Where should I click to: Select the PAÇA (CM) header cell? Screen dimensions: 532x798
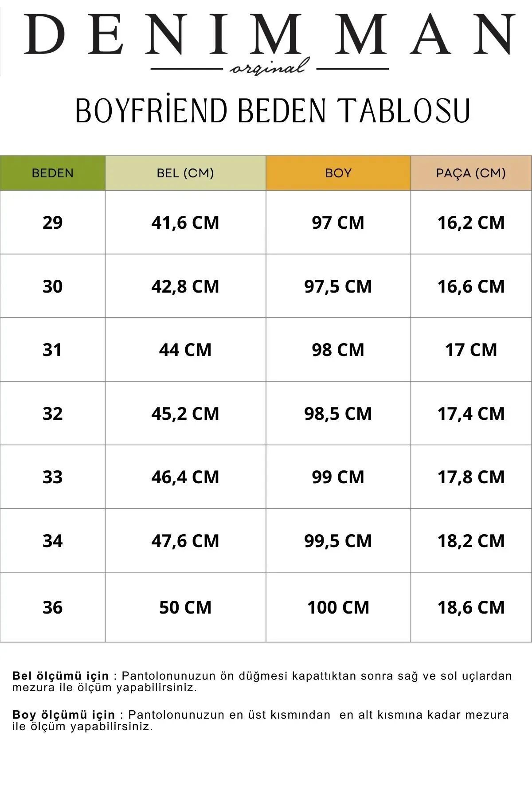coord(471,173)
